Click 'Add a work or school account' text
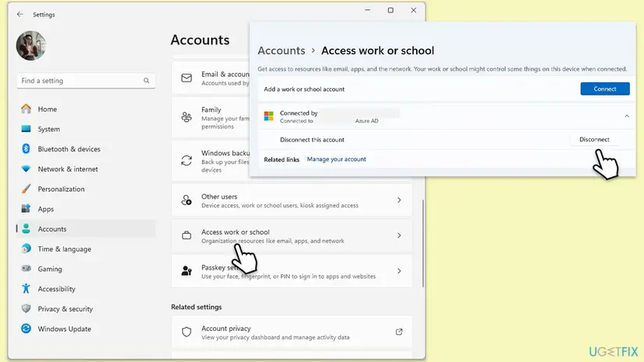The height and width of the screenshot is (362, 644). point(304,89)
